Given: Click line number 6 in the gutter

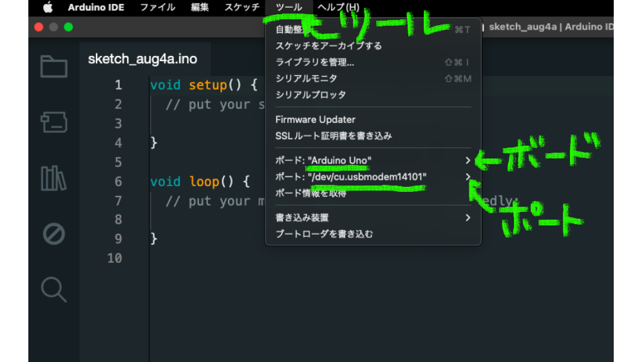Looking at the screenshot, I should pos(118,182).
